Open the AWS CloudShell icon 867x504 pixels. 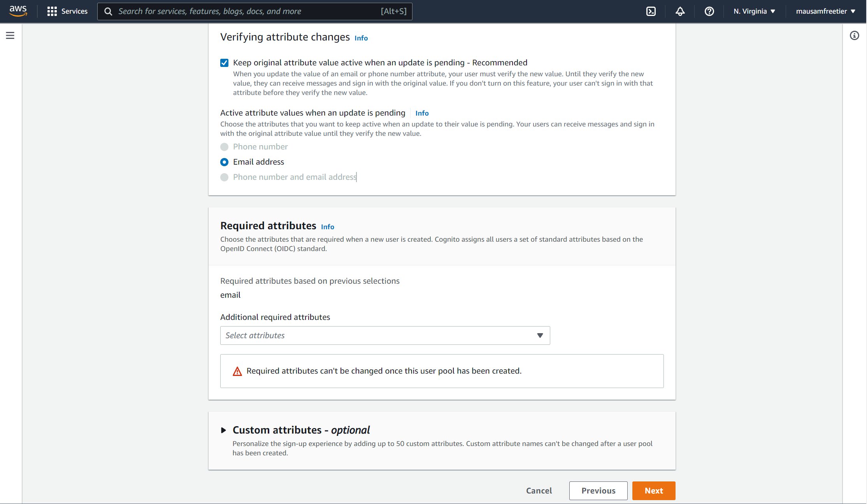(651, 11)
